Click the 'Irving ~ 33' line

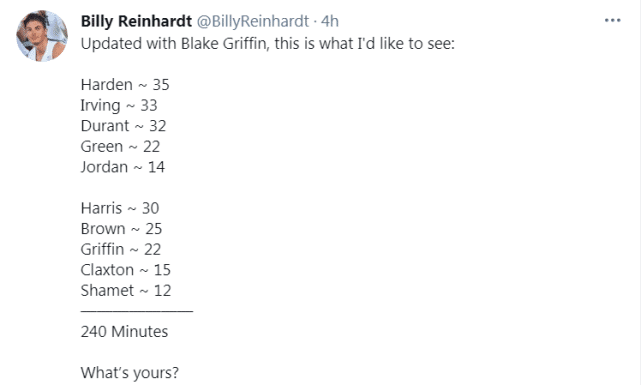pos(119,105)
